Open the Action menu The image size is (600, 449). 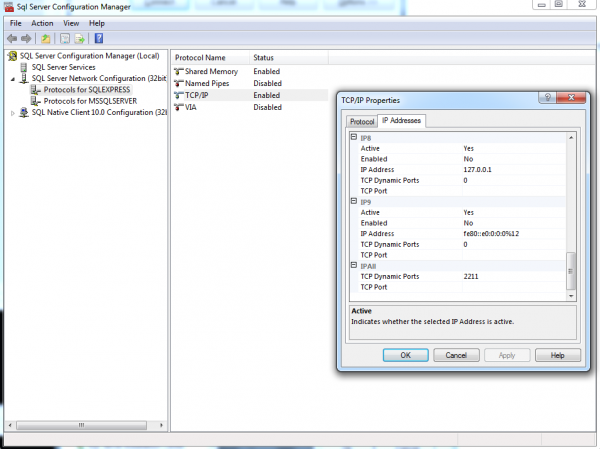point(42,22)
